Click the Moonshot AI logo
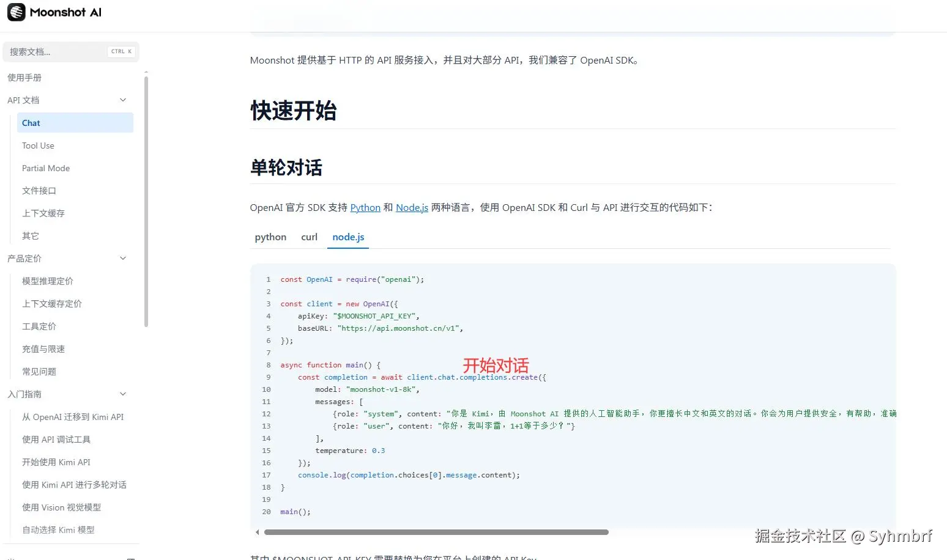Screen dimensions: 947x560 coord(54,12)
